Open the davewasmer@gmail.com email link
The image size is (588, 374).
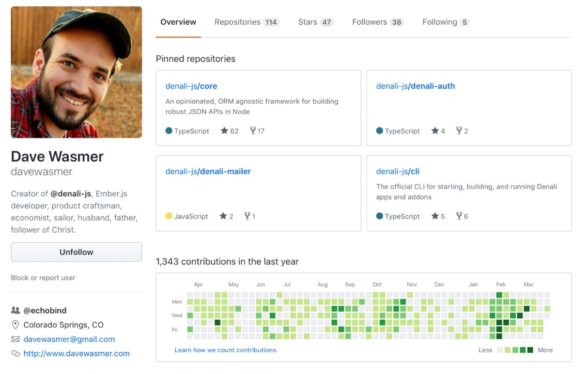69,339
